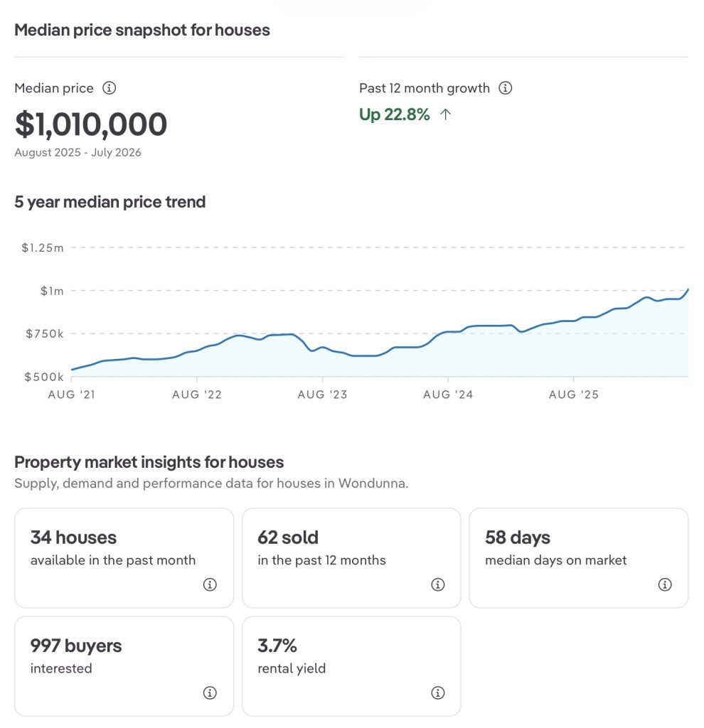704x728 pixels.
Task: Show info for 58 days on market card
Action: click(x=665, y=584)
